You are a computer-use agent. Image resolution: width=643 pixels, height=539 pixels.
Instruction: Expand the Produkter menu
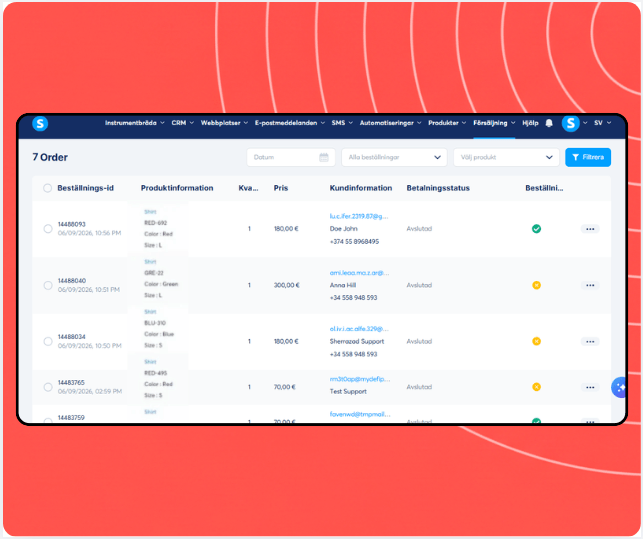pyautogui.click(x=447, y=123)
